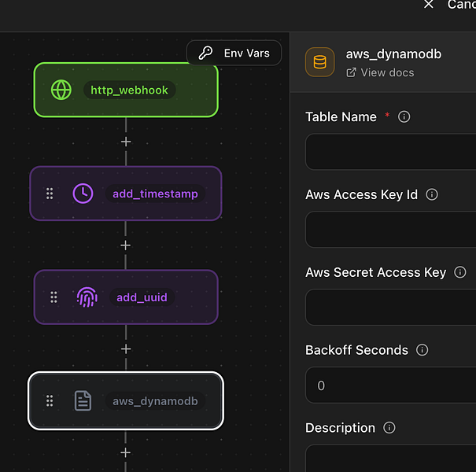Click the clock icon on add_timestamp node

click(x=83, y=194)
